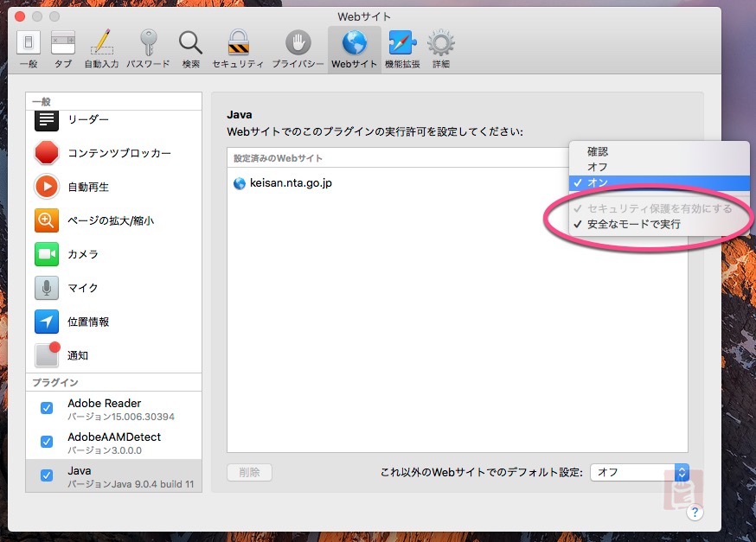Open default setting dropdown showing オフ
The height and width of the screenshot is (542, 756).
tap(639, 472)
